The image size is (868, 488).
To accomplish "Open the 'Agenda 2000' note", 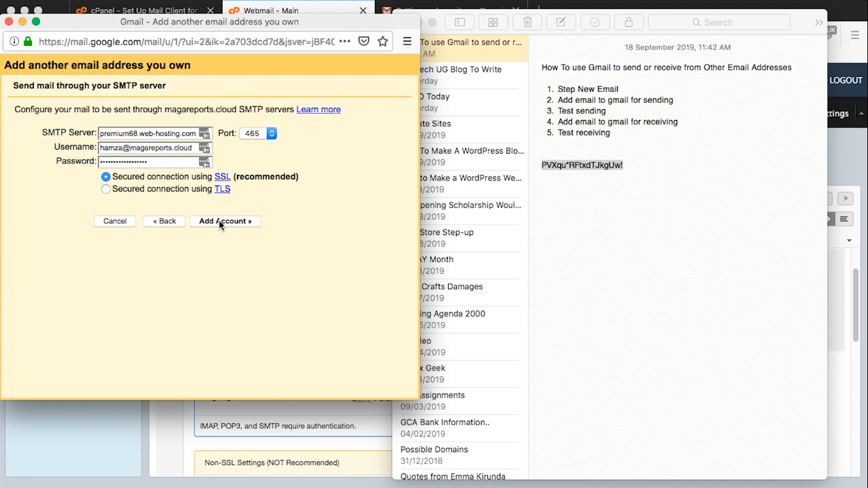I will (470, 320).
